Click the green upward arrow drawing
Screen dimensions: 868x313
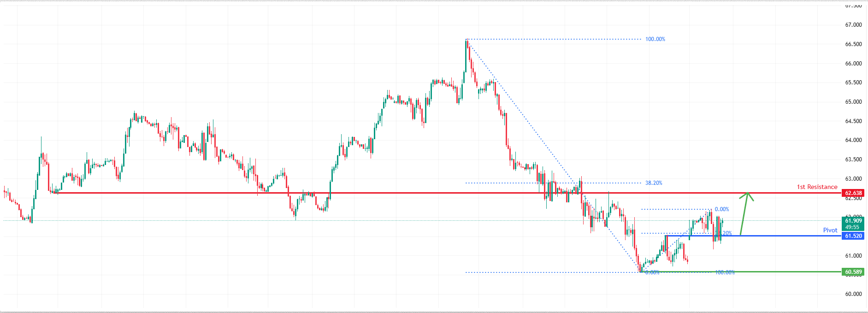744,214
